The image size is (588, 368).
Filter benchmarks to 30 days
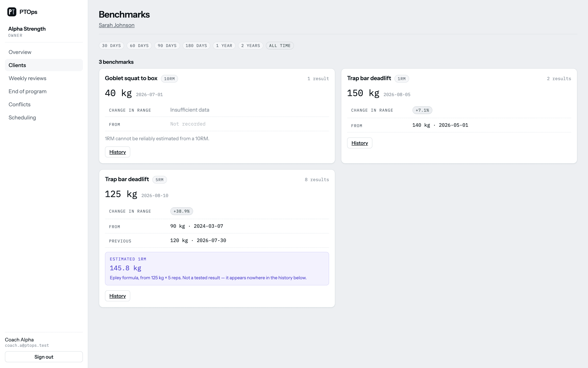click(111, 46)
